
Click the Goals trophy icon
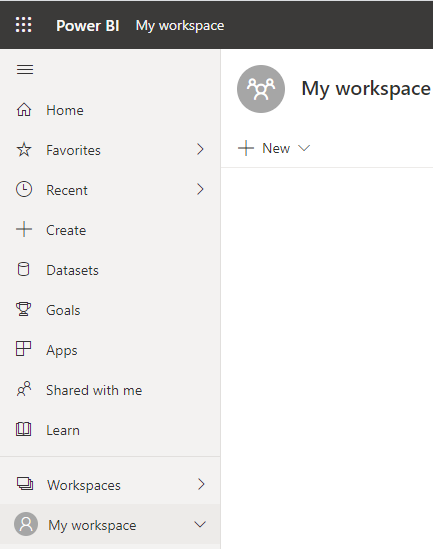[23, 310]
